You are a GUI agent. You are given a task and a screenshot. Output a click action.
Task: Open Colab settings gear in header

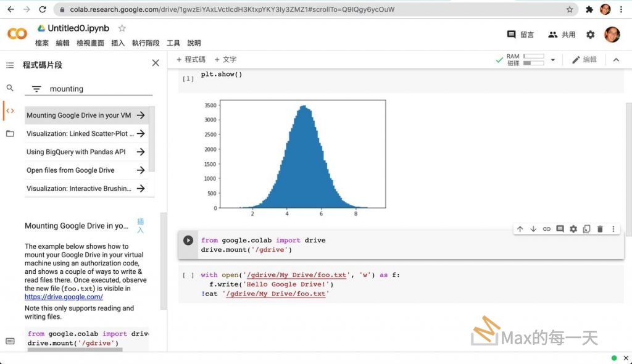pos(591,35)
